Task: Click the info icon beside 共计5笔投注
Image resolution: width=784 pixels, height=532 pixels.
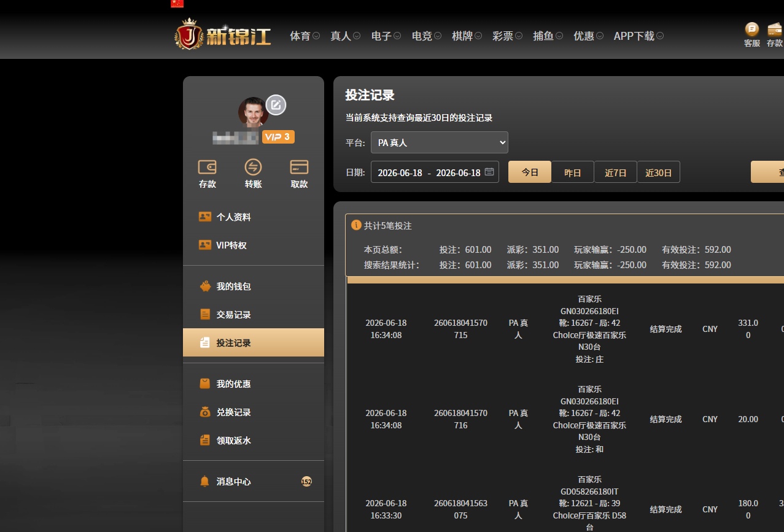Action: [356, 225]
